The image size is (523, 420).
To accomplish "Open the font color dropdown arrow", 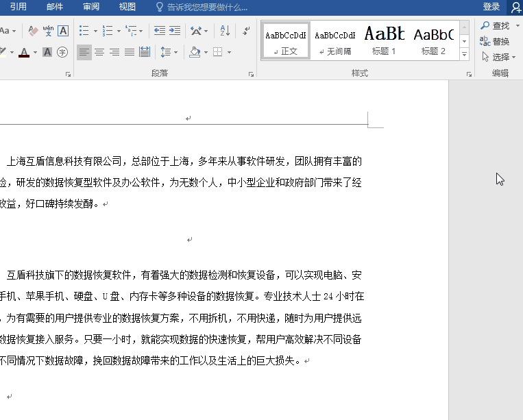I will [x=35, y=52].
